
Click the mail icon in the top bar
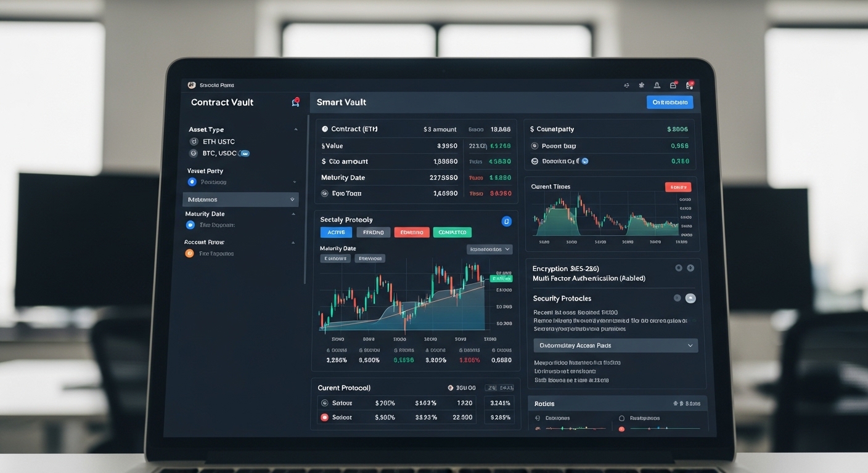click(673, 84)
